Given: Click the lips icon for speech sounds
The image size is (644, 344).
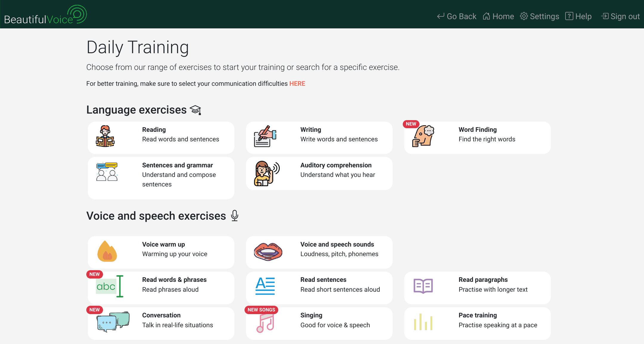Looking at the screenshot, I should click(268, 251).
